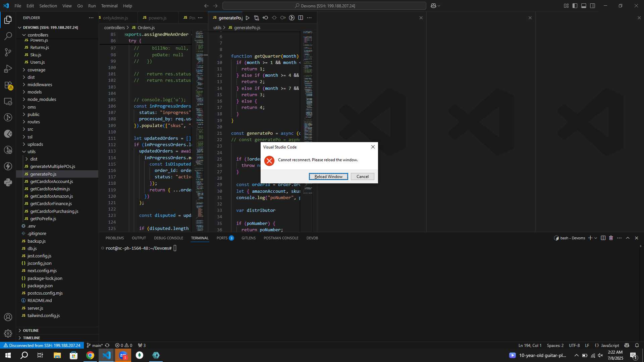Viewport: 644px width, 362px height.
Task: Open the Python icon in the activity bar
Action: (8, 182)
